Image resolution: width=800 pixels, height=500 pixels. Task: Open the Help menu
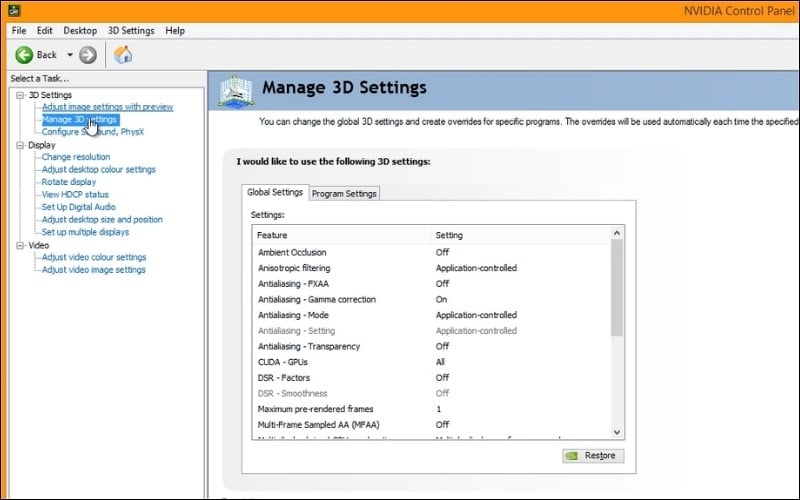[x=175, y=31]
